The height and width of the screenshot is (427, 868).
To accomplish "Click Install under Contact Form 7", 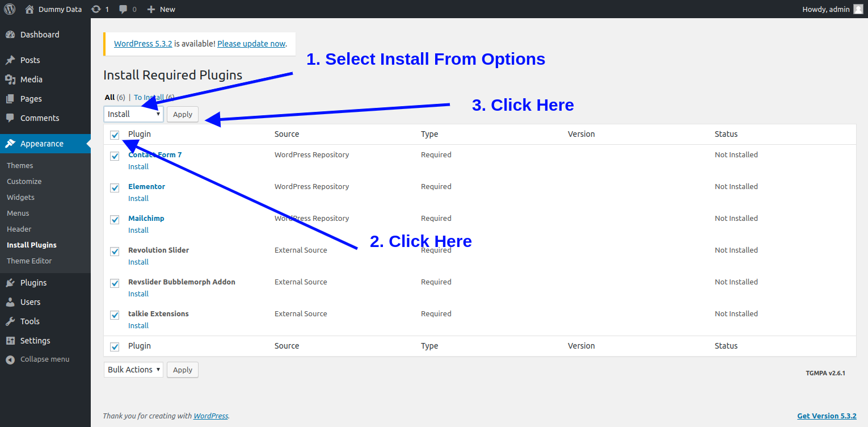I will coord(138,167).
